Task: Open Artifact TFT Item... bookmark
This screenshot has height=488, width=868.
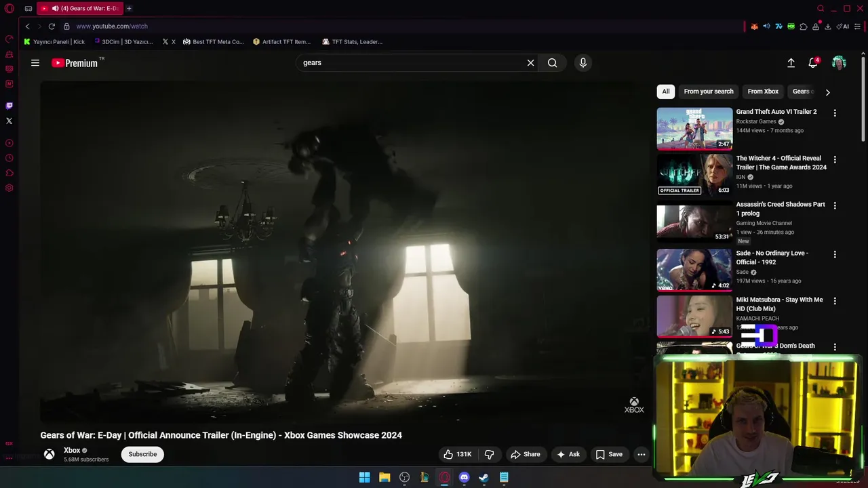Action: [282, 42]
